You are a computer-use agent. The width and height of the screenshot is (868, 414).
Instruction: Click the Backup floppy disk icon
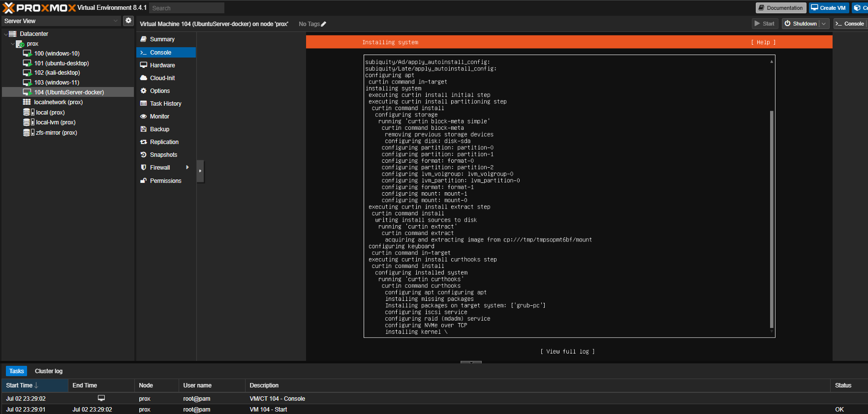pos(144,129)
